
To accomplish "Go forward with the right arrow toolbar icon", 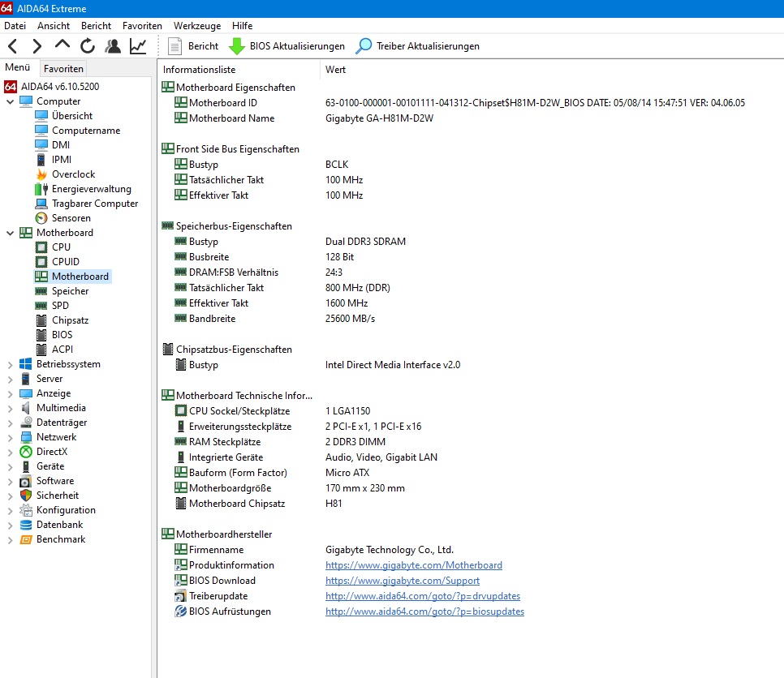I will 37,46.
